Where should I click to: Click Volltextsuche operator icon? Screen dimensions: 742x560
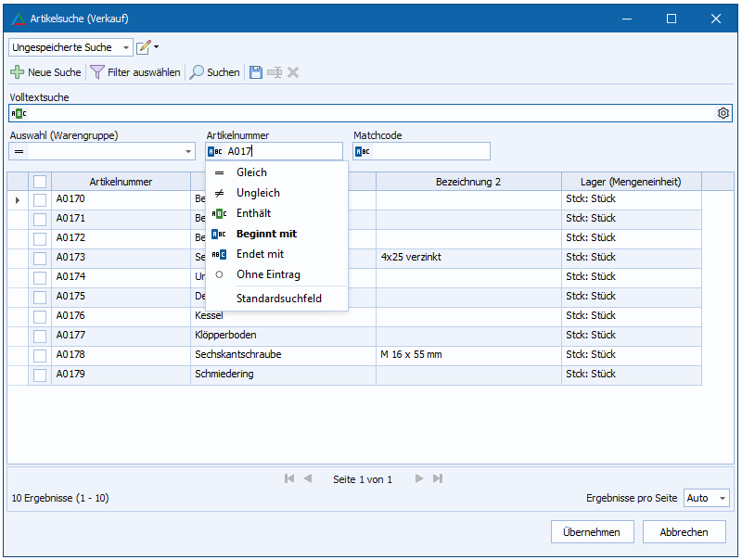click(x=19, y=113)
